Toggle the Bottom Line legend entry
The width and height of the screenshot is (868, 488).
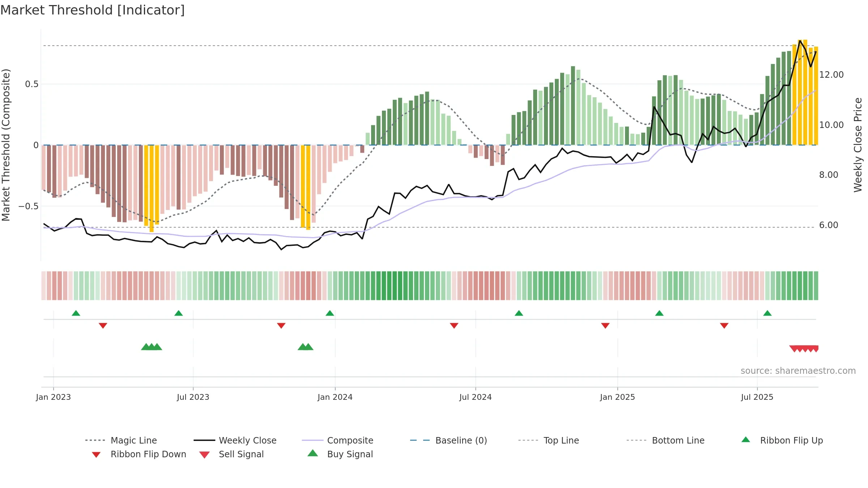point(665,440)
